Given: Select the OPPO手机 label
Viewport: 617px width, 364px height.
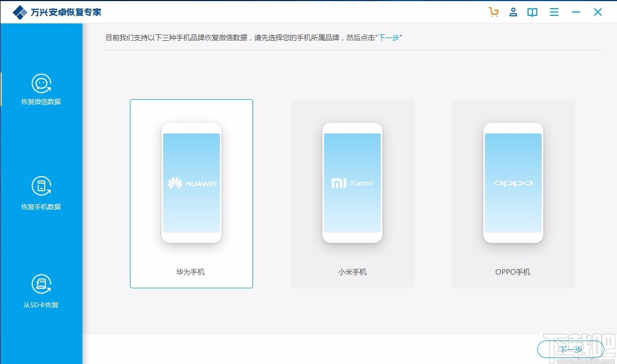Looking at the screenshot, I should coord(513,272).
